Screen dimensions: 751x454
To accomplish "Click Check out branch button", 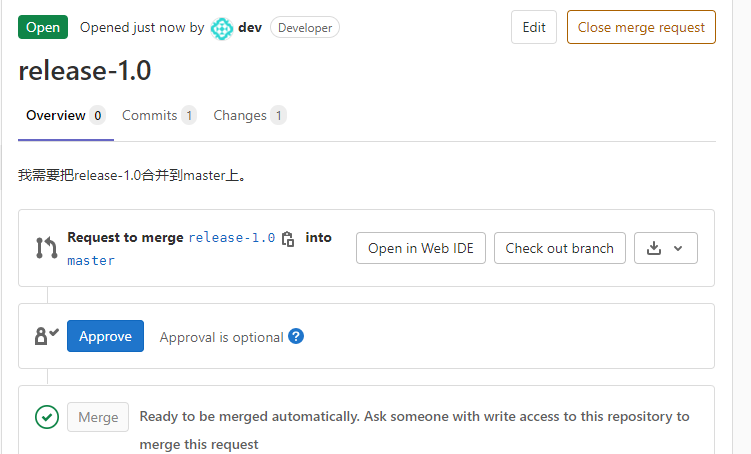I will coord(560,248).
